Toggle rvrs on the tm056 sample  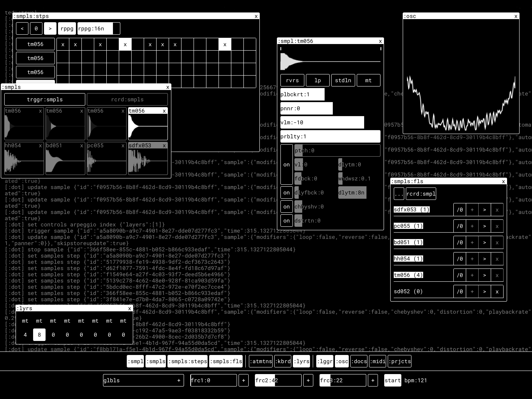[292, 80]
